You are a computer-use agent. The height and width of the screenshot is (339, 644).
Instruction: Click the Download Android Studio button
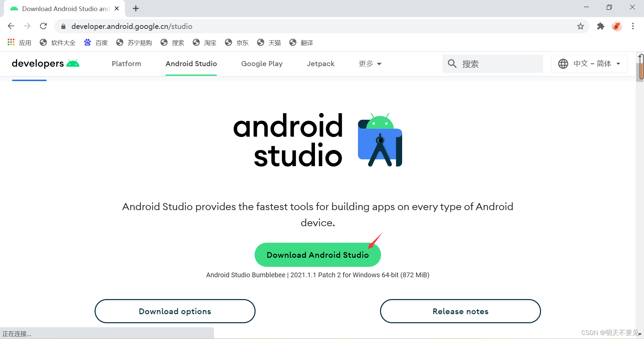(x=318, y=255)
